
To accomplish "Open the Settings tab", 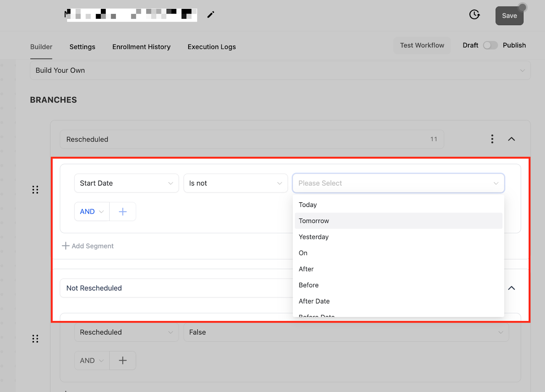I will click(82, 47).
